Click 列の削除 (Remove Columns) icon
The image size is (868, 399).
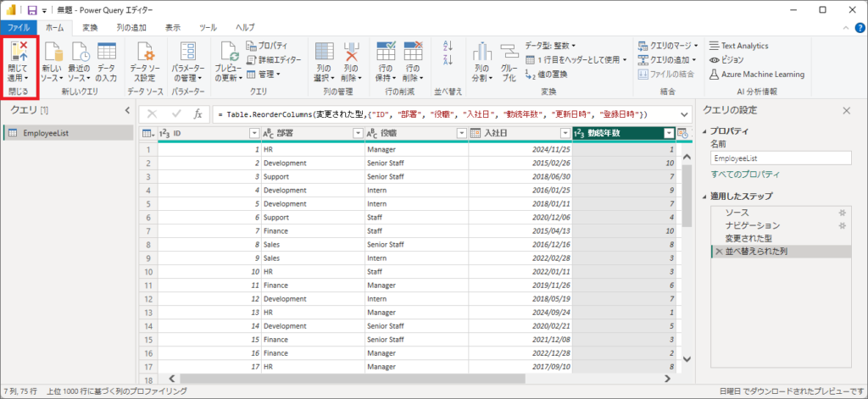point(351,52)
